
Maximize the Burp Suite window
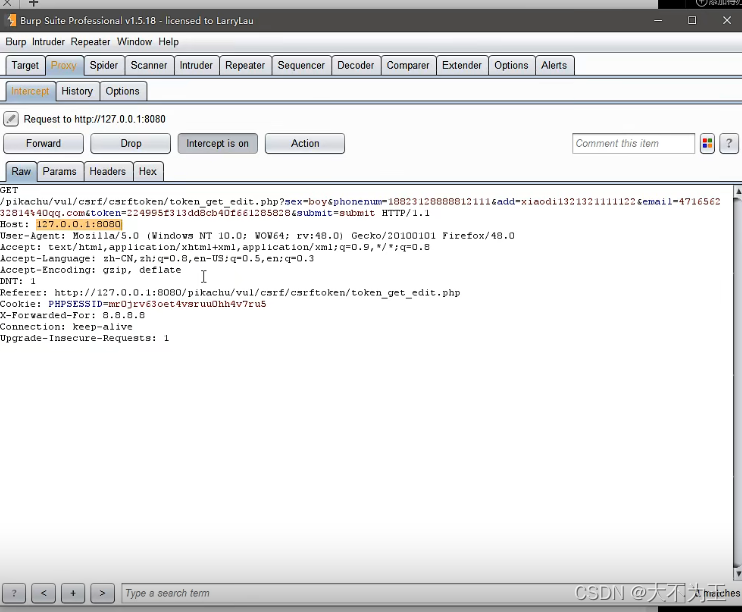click(x=692, y=20)
